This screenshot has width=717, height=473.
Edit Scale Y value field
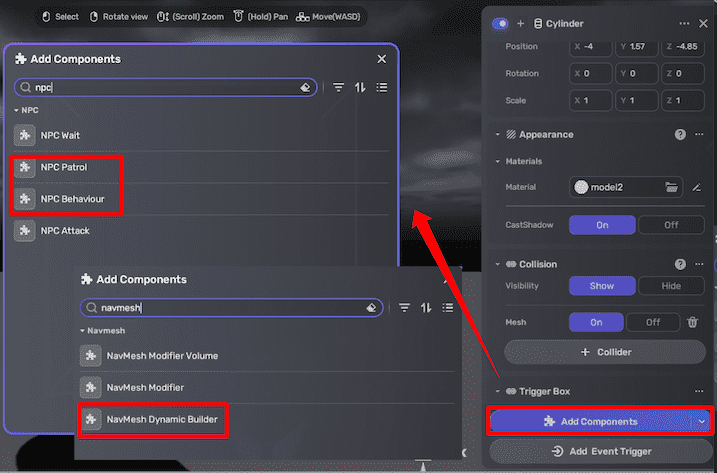coord(637,101)
